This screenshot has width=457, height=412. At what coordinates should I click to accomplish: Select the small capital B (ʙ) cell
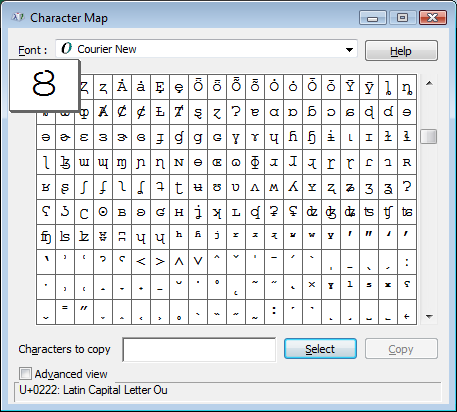(122, 212)
